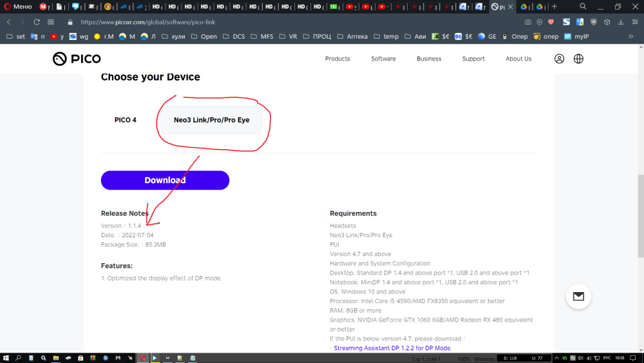
Task: Click the browser back arrow
Action: point(9,22)
